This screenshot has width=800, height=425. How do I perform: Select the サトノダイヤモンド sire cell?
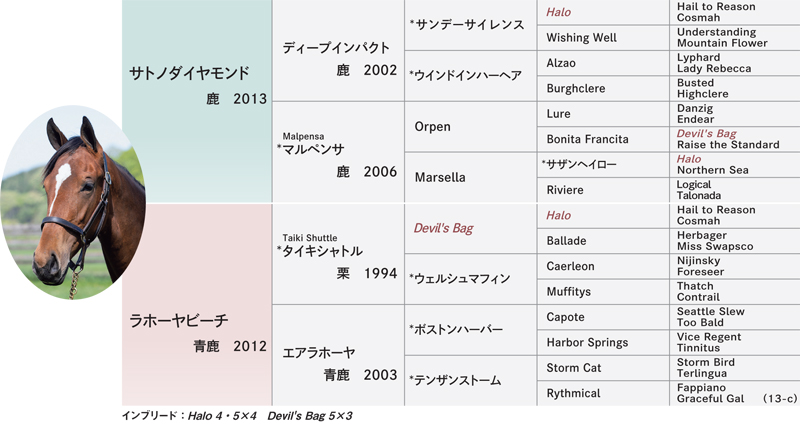197,101
